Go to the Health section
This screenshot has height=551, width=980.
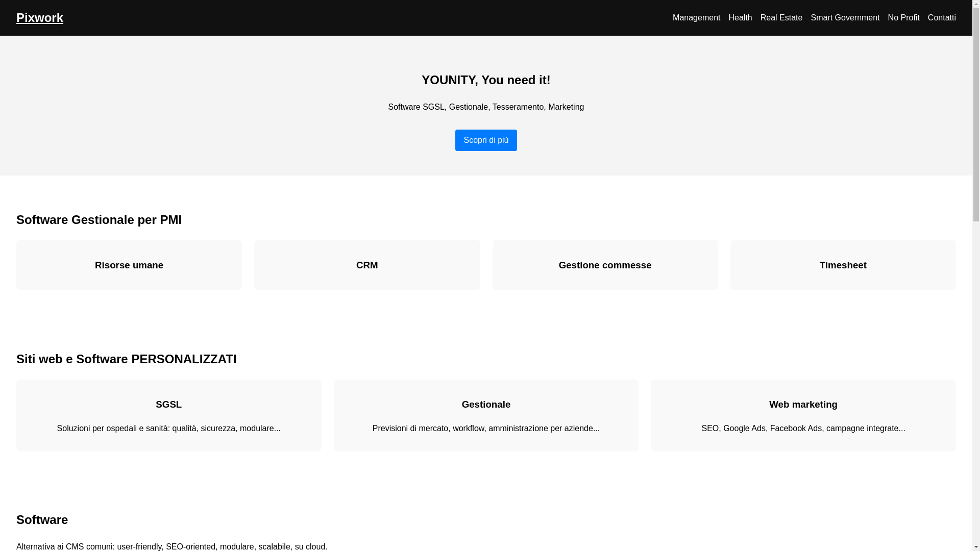pyautogui.click(x=740, y=18)
